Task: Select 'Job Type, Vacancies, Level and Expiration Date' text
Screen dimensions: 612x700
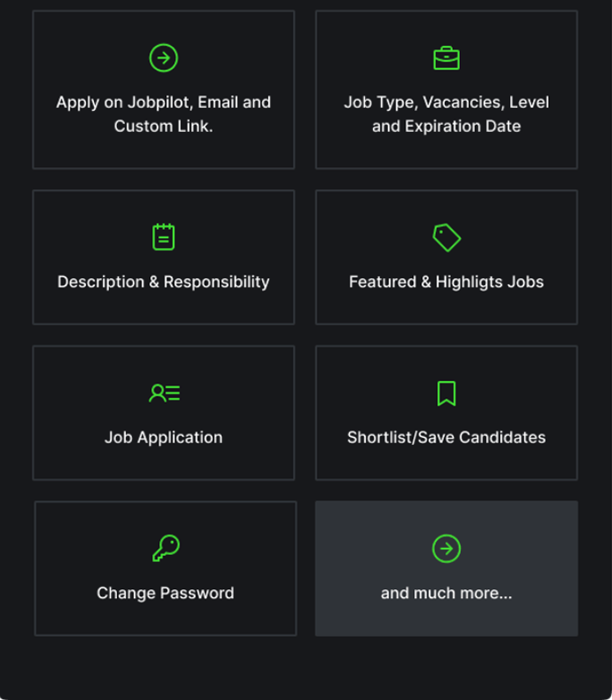Action: coord(447,114)
